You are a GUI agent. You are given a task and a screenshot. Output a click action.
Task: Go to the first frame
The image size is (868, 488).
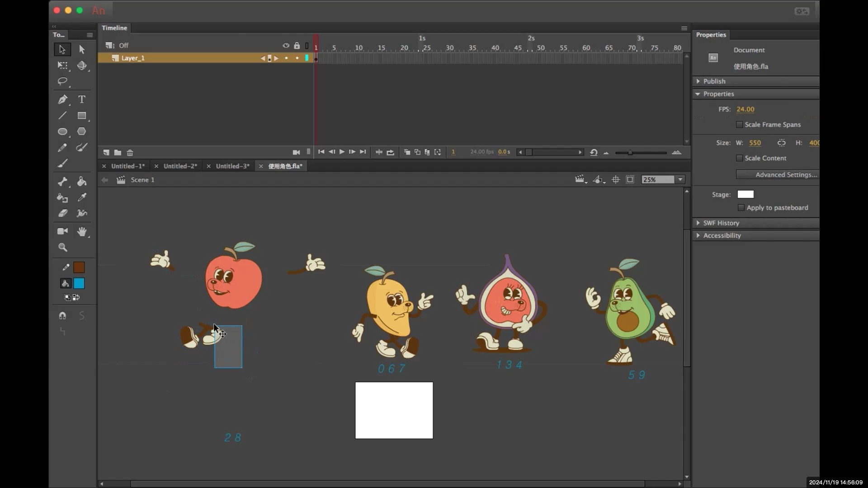(x=321, y=152)
